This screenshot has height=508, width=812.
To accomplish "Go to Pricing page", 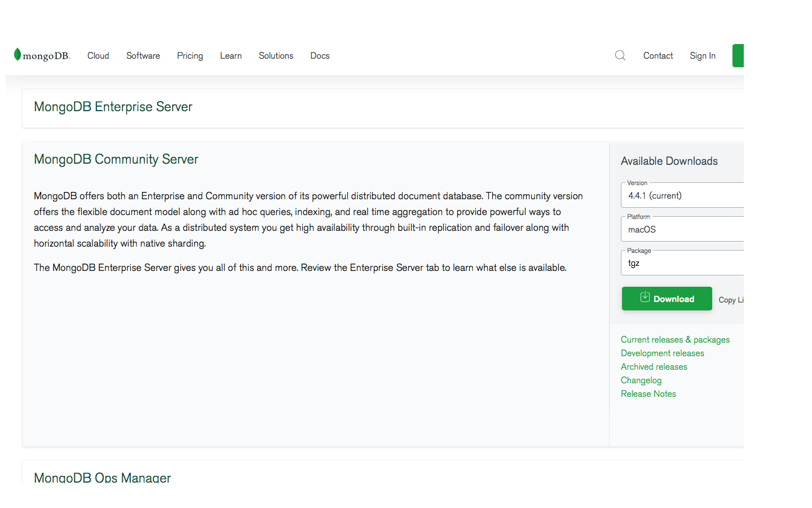I will (190, 56).
